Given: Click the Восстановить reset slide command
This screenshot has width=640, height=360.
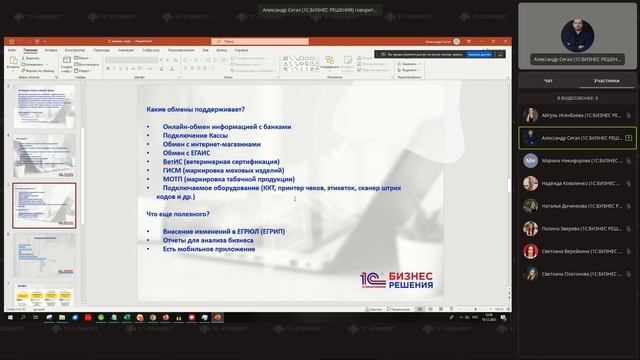Looking at the screenshot, I should coord(87,64).
